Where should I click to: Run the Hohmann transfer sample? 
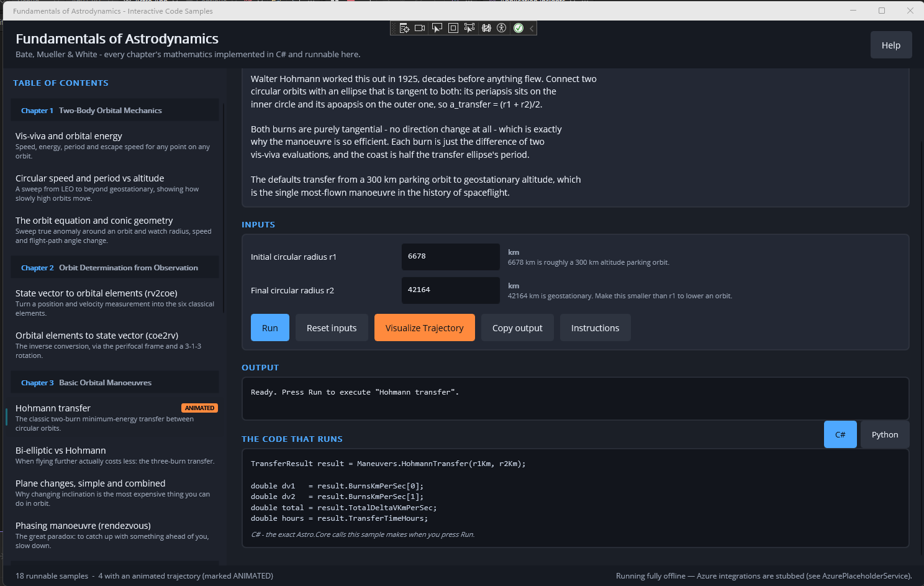click(270, 327)
